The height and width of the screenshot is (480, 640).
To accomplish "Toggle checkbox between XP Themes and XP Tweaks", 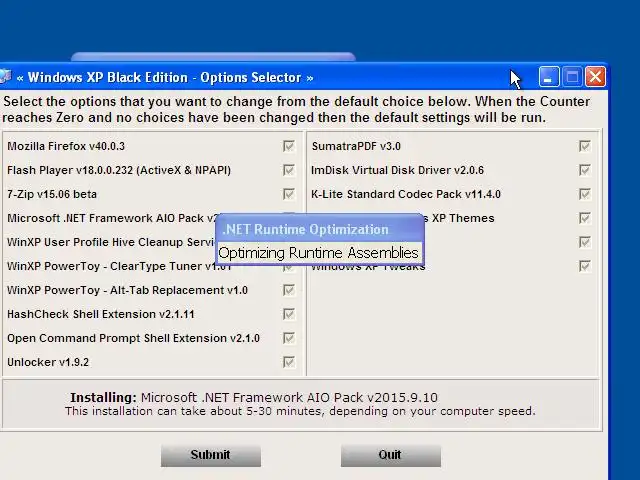I will pos(584,242).
